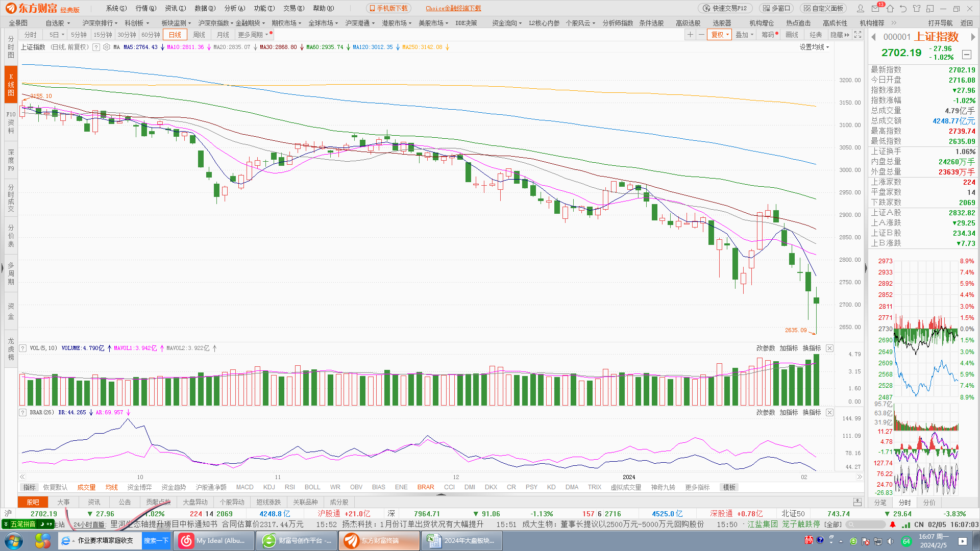Close the VOL indicator panel
Screen dimensions: 980x551
(829, 348)
